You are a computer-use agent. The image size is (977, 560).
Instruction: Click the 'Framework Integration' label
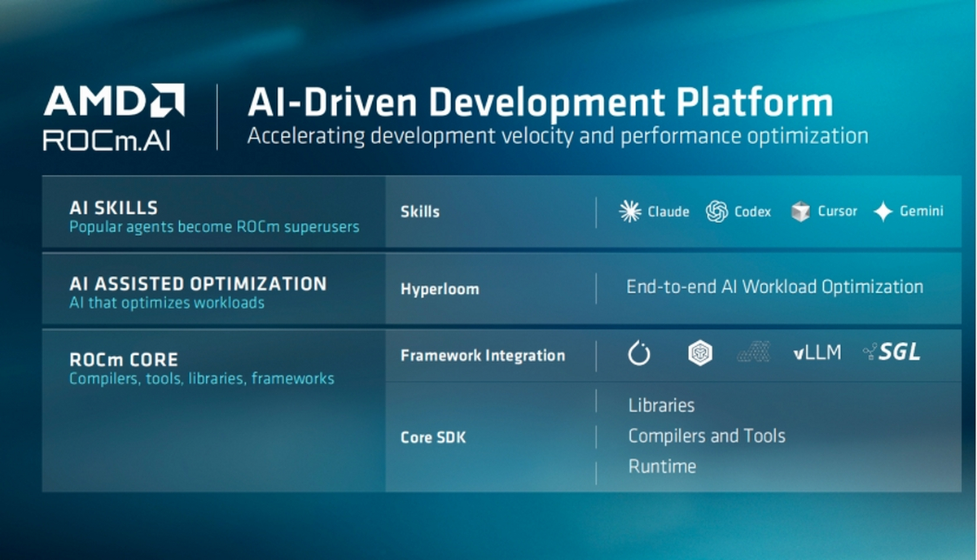[483, 356]
